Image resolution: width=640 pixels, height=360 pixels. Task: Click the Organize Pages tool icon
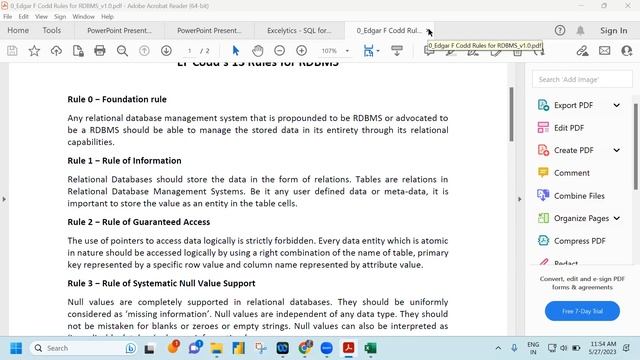[543, 218]
